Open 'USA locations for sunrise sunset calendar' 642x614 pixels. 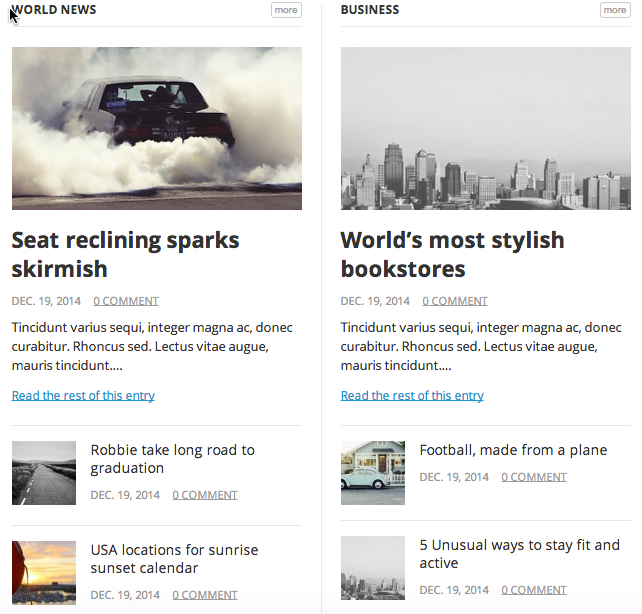coord(174,559)
